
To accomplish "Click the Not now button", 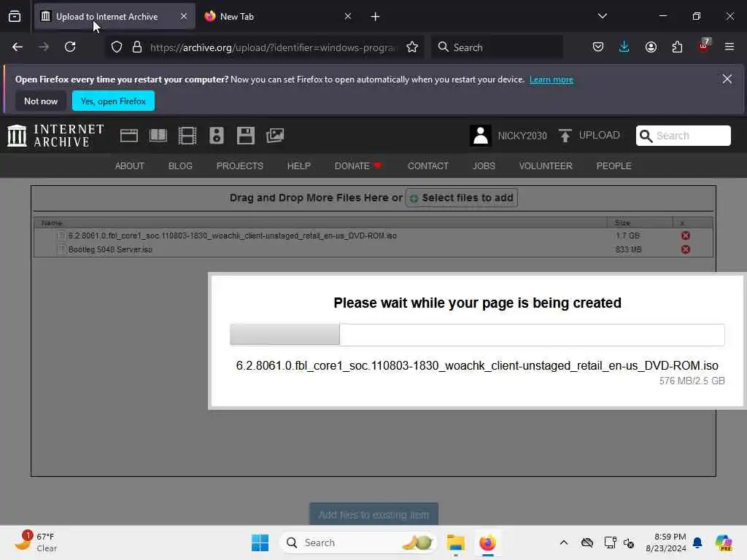I will coord(41,101).
